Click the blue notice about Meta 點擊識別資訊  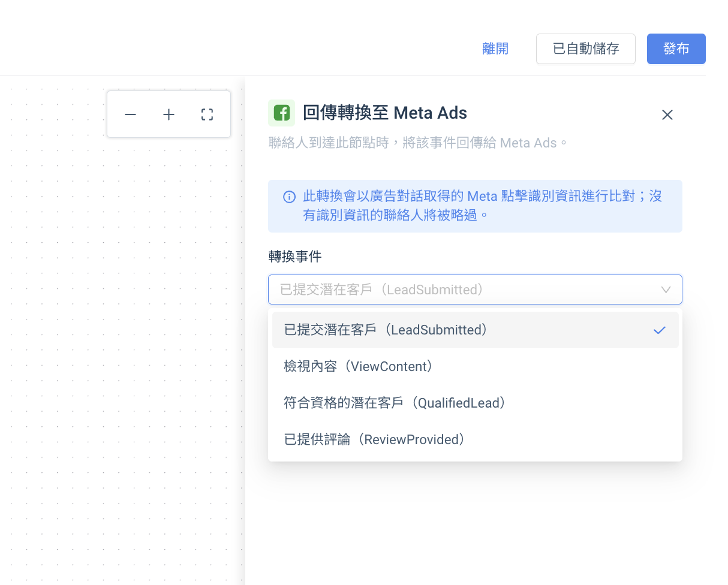click(475, 206)
